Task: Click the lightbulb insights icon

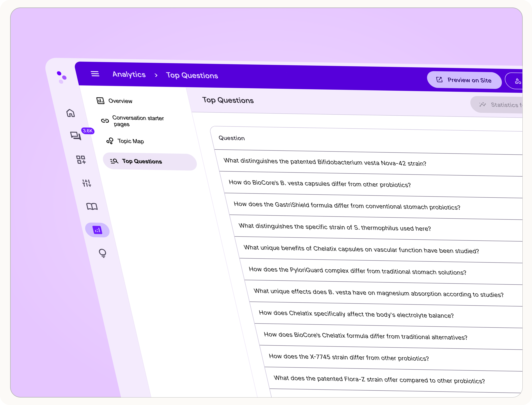Action: tap(103, 253)
